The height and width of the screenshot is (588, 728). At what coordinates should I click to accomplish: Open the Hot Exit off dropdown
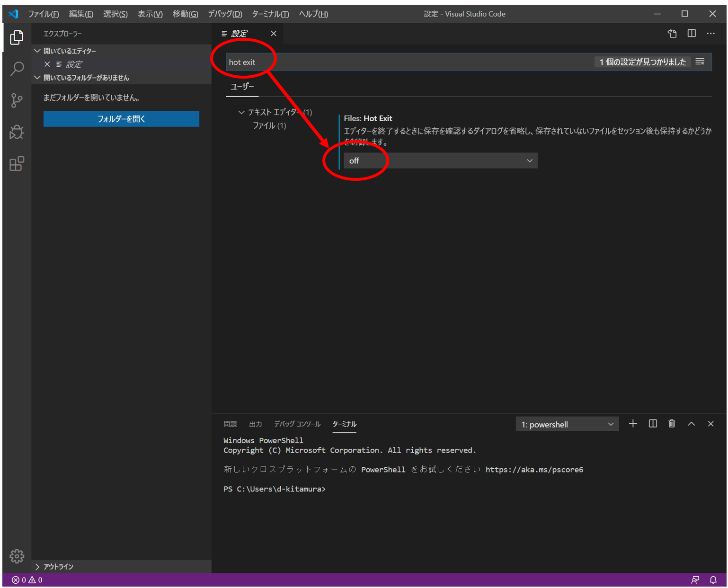pos(440,161)
